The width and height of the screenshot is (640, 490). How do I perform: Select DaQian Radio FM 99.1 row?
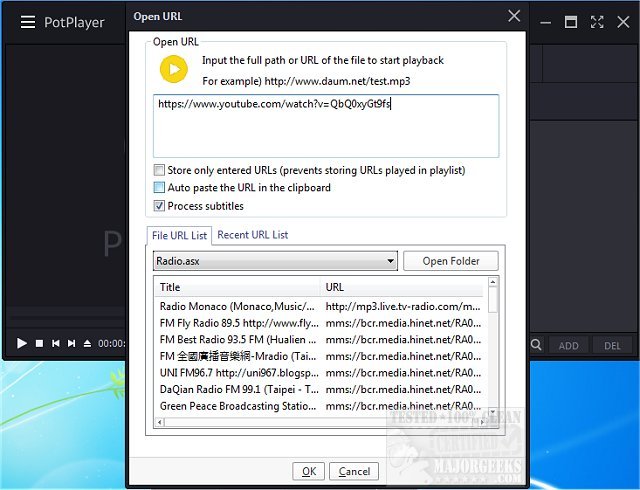321,390
